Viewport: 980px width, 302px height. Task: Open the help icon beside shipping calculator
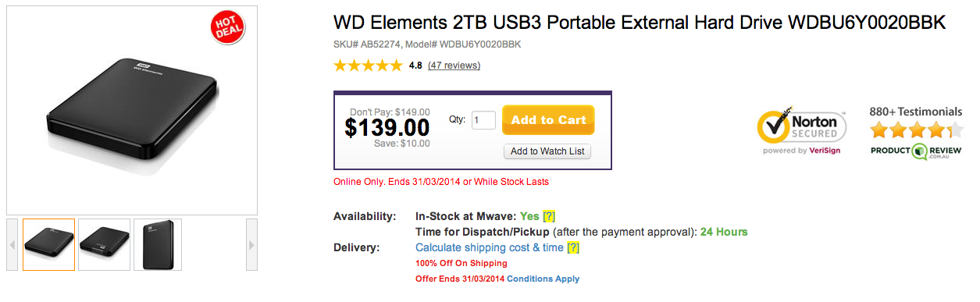point(573,247)
